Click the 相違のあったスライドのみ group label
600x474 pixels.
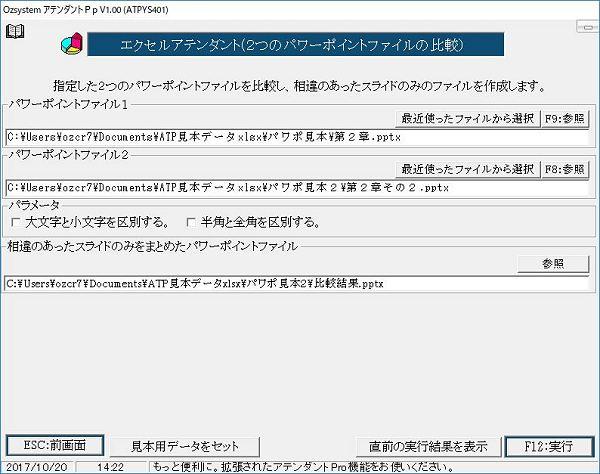point(152,246)
